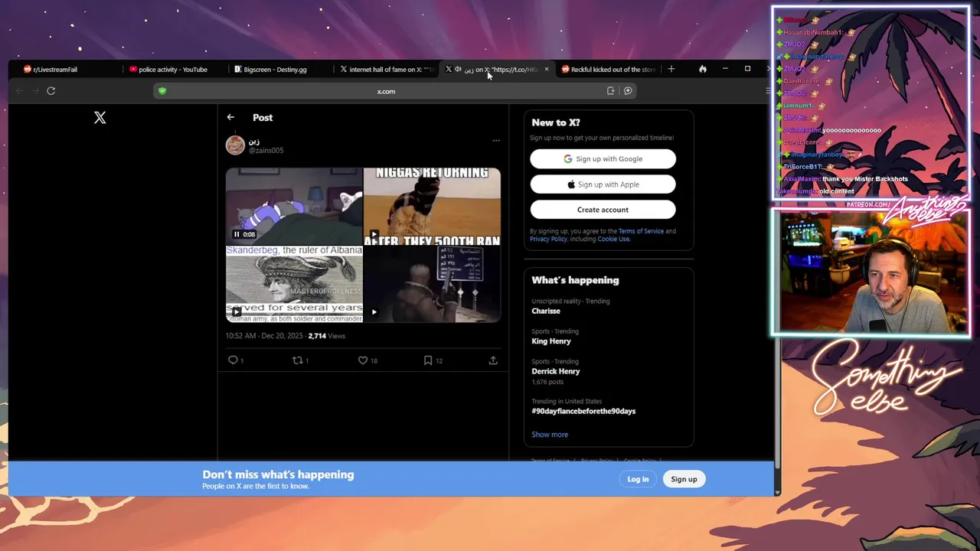Play the bottom-right dark video
The height and width of the screenshot is (551, 980).
[374, 311]
